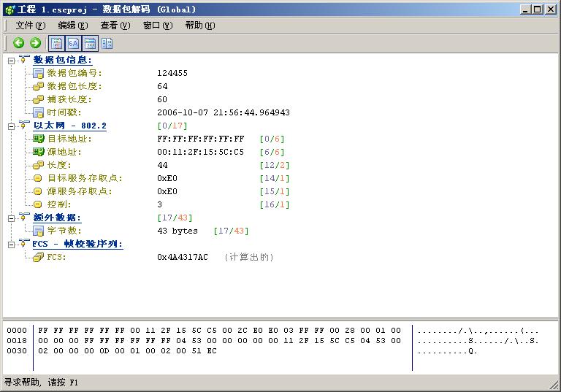Click the yellow icon beside 目标服务存取点
The width and height of the screenshot is (561, 392).
tap(38, 178)
